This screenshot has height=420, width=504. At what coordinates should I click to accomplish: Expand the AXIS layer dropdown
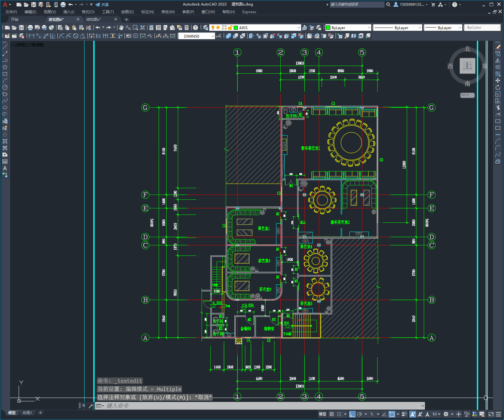tap(299, 28)
